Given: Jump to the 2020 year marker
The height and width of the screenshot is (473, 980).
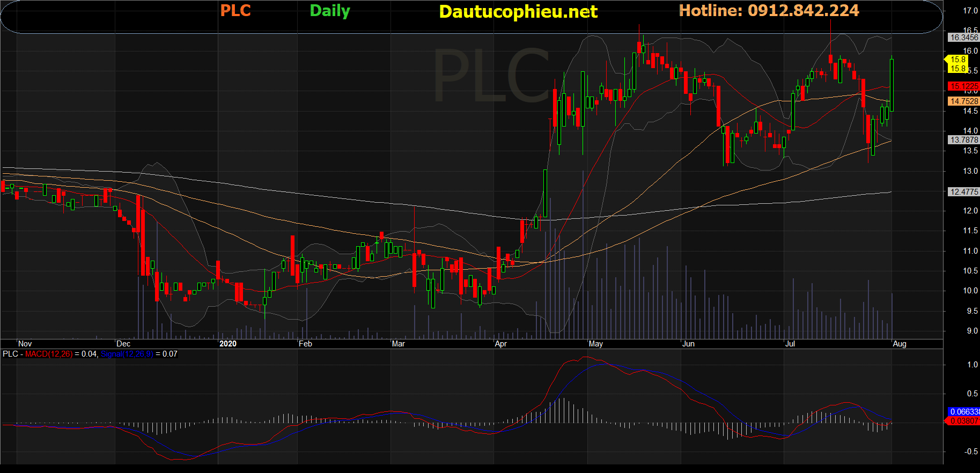Looking at the screenshot, I should point(228,344).
